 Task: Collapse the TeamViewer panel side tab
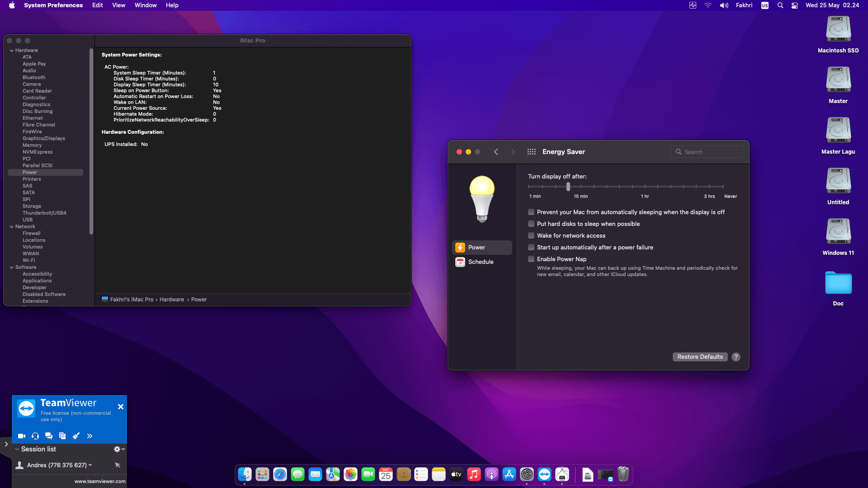pos(6,444)
